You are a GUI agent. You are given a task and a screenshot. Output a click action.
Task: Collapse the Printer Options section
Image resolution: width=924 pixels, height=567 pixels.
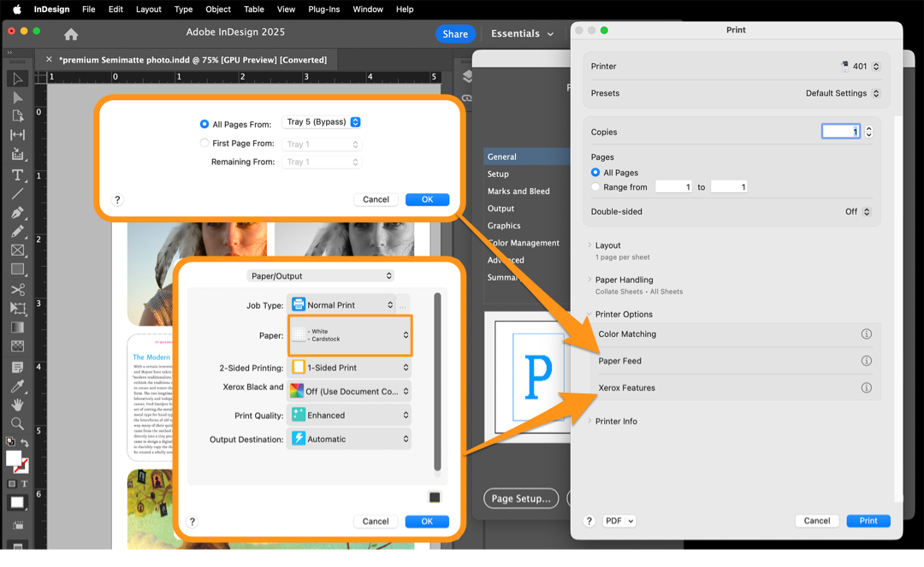589,314
